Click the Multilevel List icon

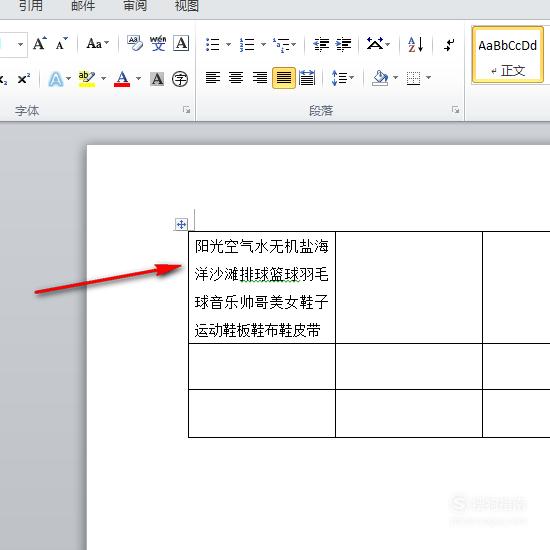(281, 45)
